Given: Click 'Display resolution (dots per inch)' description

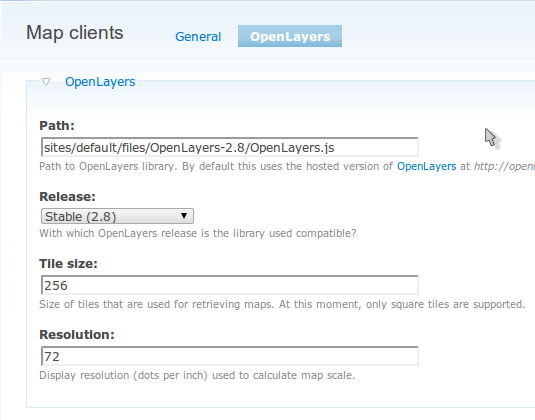Looking at the screenshot, I should pyautogui.click(x=197, y=375).
